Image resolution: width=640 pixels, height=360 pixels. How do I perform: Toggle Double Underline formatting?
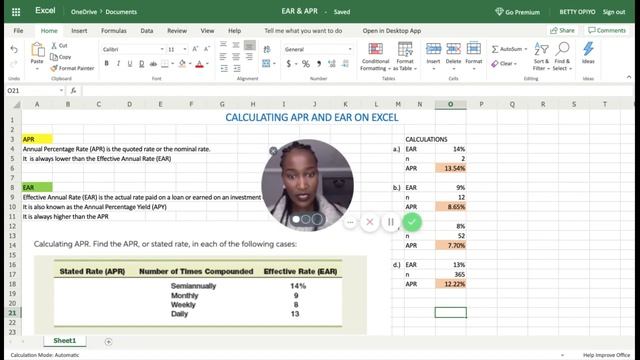coord(142,64)
